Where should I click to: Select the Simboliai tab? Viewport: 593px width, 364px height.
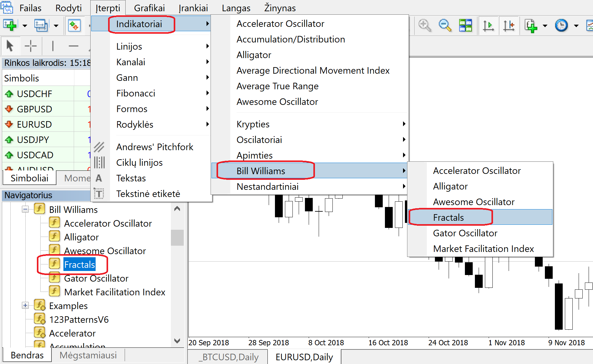(29, 178)
